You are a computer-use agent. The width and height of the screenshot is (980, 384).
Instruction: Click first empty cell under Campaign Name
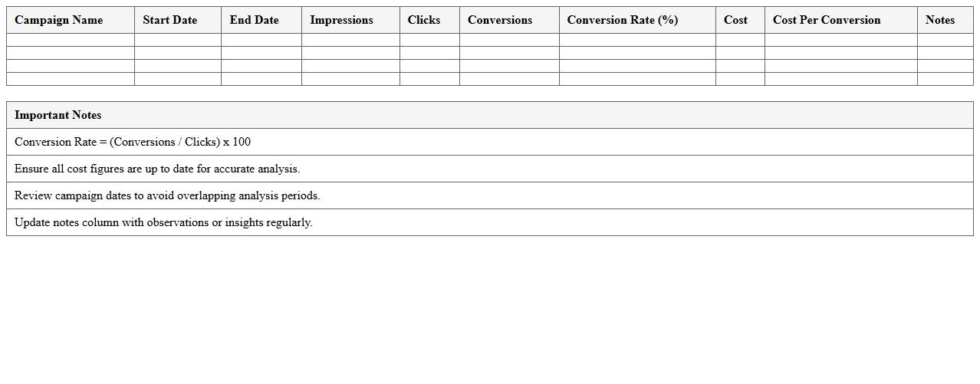tap(71, 40)
